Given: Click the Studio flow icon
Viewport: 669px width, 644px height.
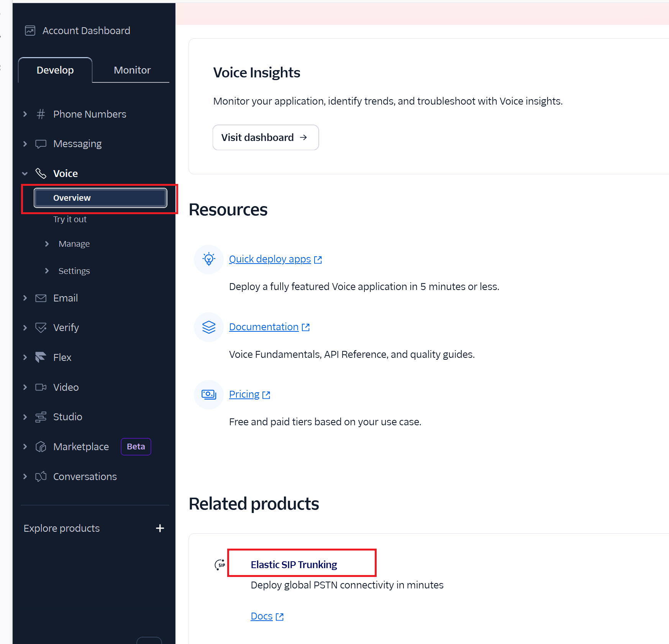Looking at the screenshot, I should point(41,417).
